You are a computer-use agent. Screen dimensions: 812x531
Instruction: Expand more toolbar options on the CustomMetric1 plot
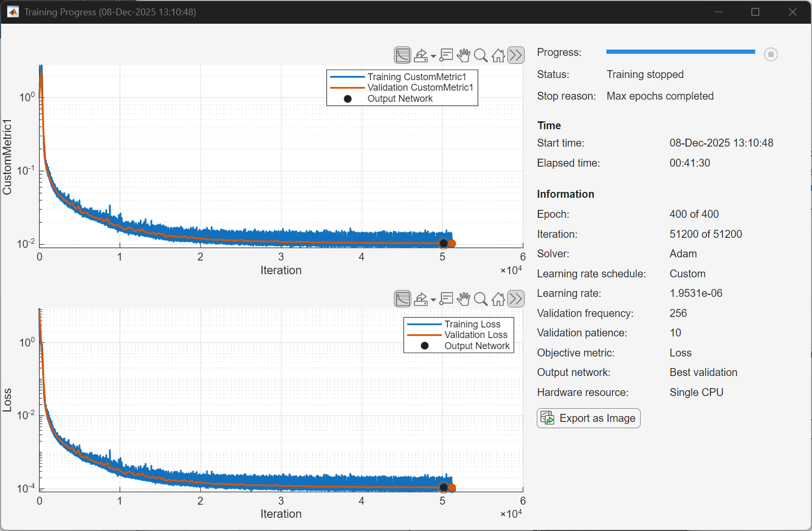516,55
